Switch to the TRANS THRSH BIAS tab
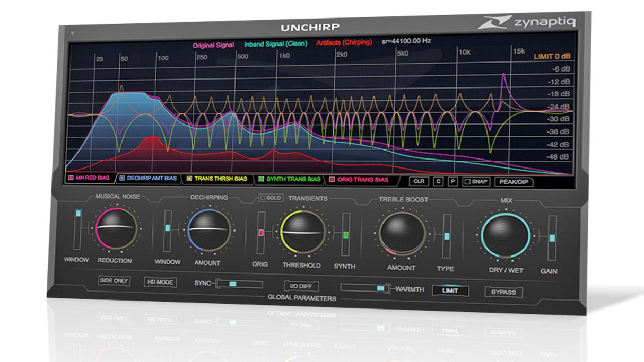Image resolution: width=644 pixels, height=362 pixels. click(x=216, y=179)
